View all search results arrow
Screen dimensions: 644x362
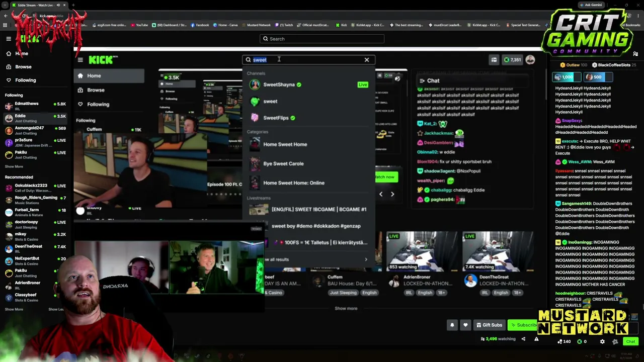366,259
